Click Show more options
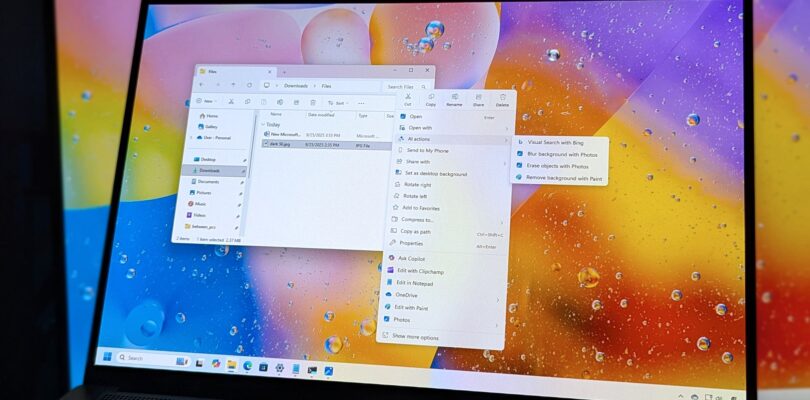Screen dimensions: 810x400 coord(414,337)
